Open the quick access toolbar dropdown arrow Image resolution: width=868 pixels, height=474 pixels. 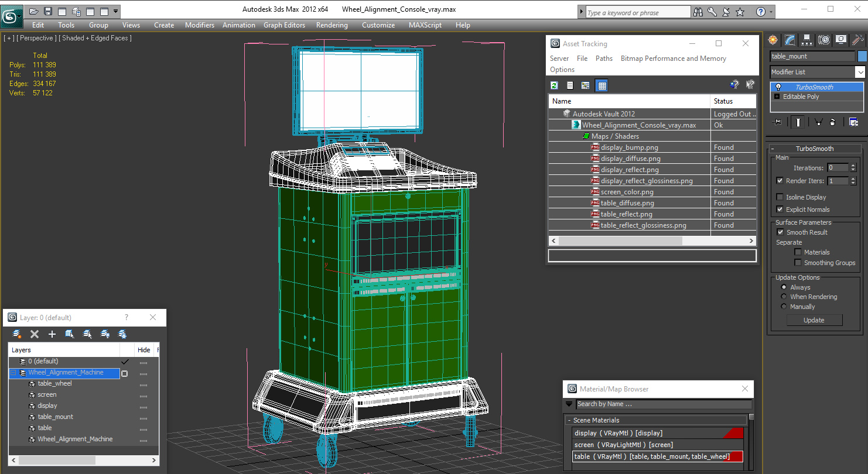point(116,11)
